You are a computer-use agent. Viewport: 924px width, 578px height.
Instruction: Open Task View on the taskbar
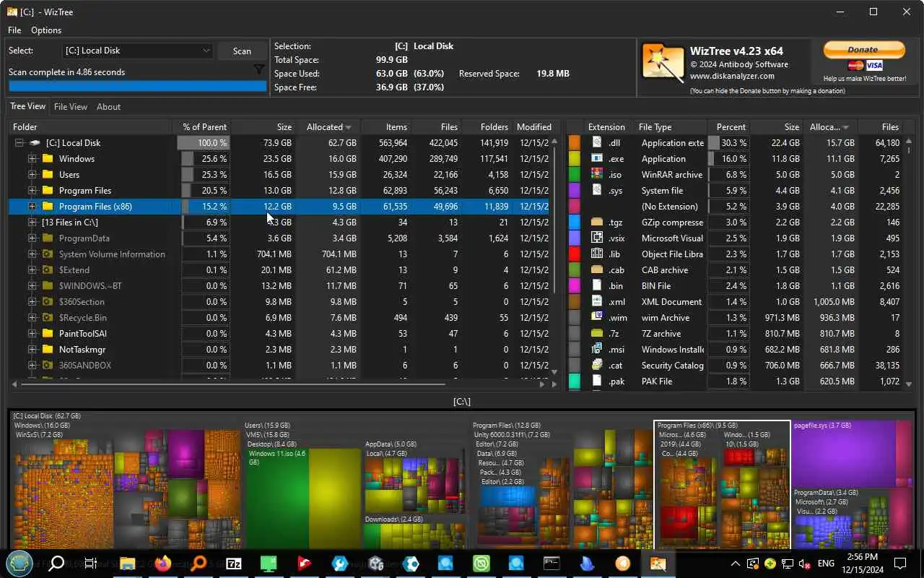[x=91, y=564]
